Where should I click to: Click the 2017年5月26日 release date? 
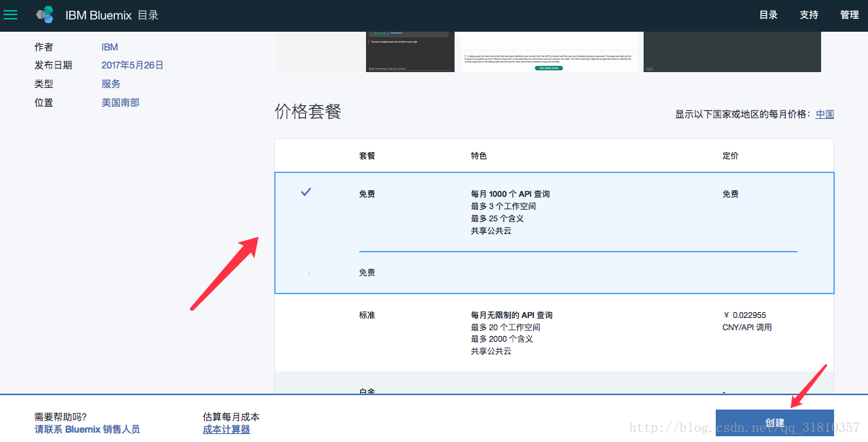click(133, 65)
